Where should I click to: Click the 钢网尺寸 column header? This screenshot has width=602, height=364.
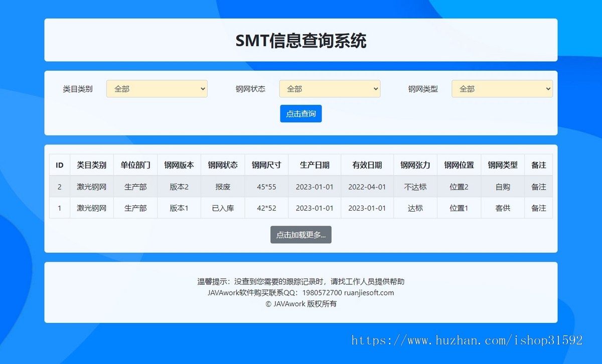tap(266, 165)
